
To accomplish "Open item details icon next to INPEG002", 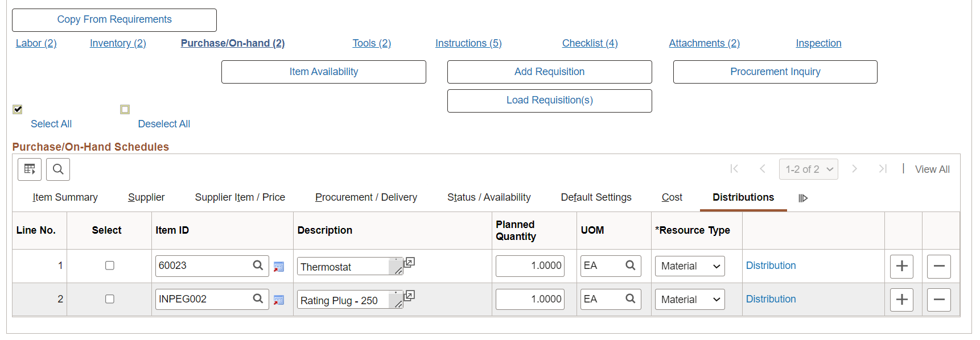I will [x=279, y=300].
